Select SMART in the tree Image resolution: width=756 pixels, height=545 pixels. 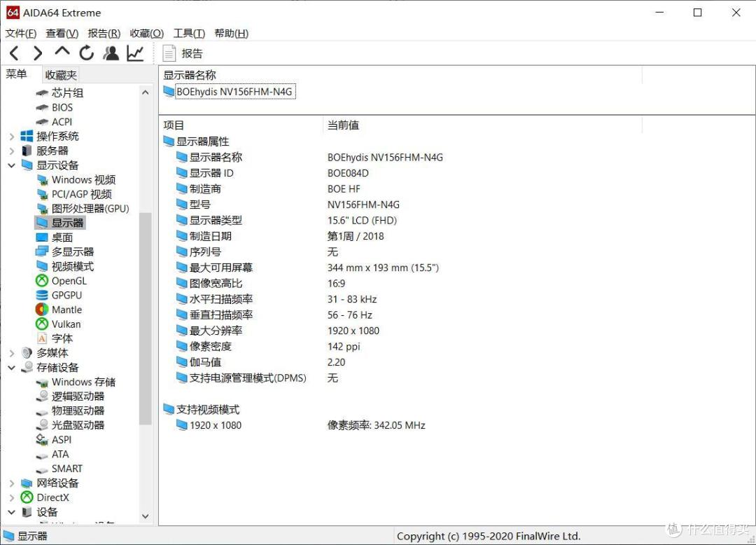[x=67, y=469]
